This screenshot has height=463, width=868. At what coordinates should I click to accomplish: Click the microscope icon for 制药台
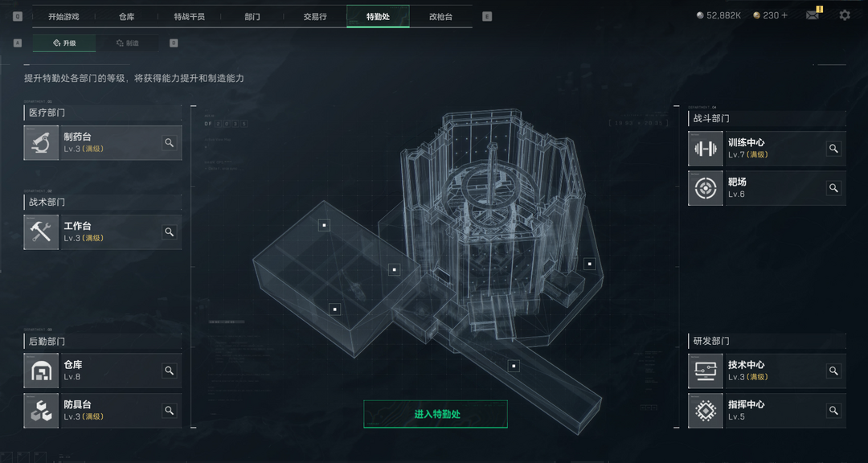click(x=41, y=143)
